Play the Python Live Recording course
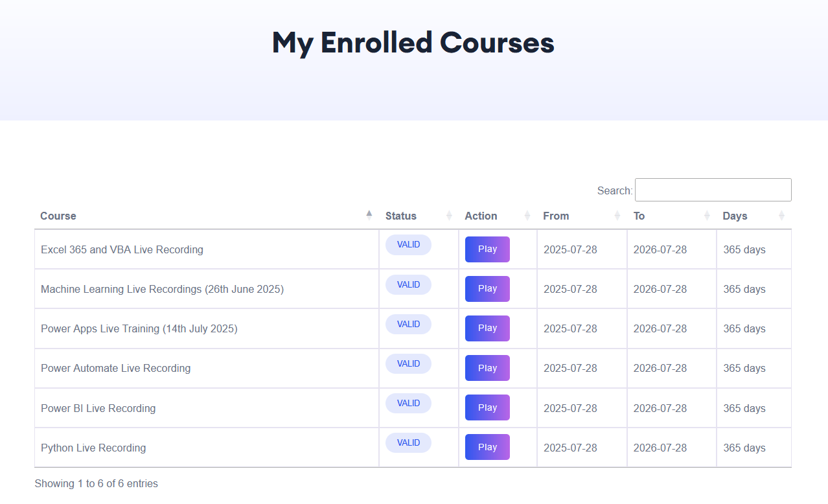828x504 pixels. [x=487, y=446]
